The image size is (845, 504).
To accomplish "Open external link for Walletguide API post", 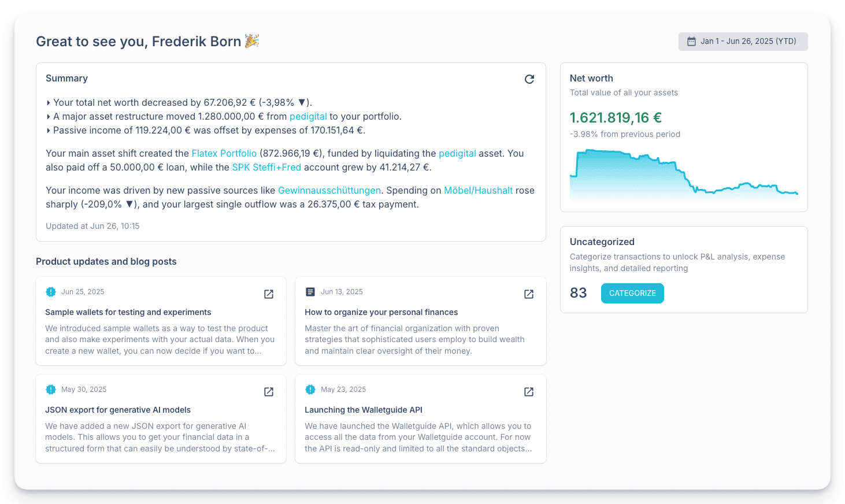I will pyautogui.click(x=528, y=392).
